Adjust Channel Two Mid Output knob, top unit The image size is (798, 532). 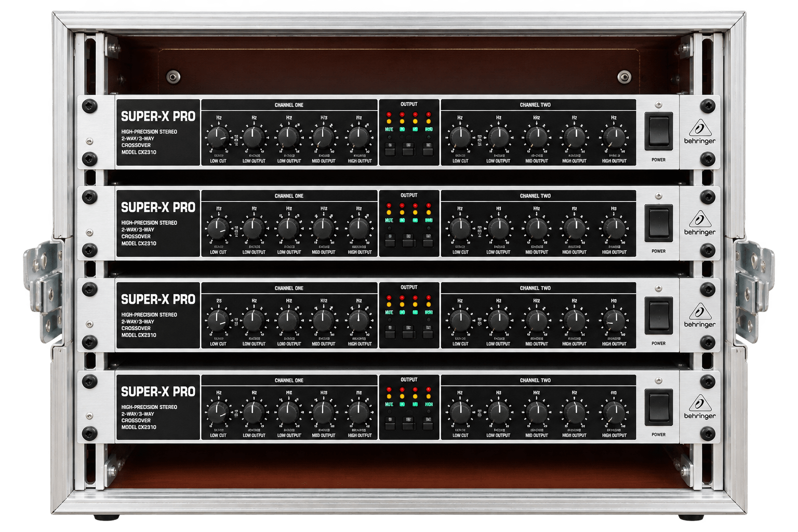pyautogui.click(x=537, y=137)
